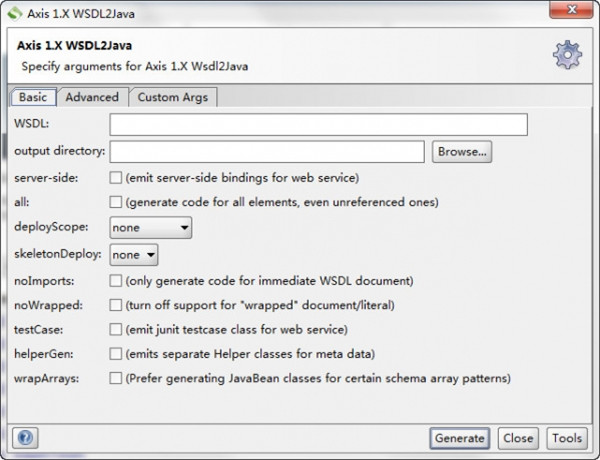Click the help question mark icon

tap(26, 438)
